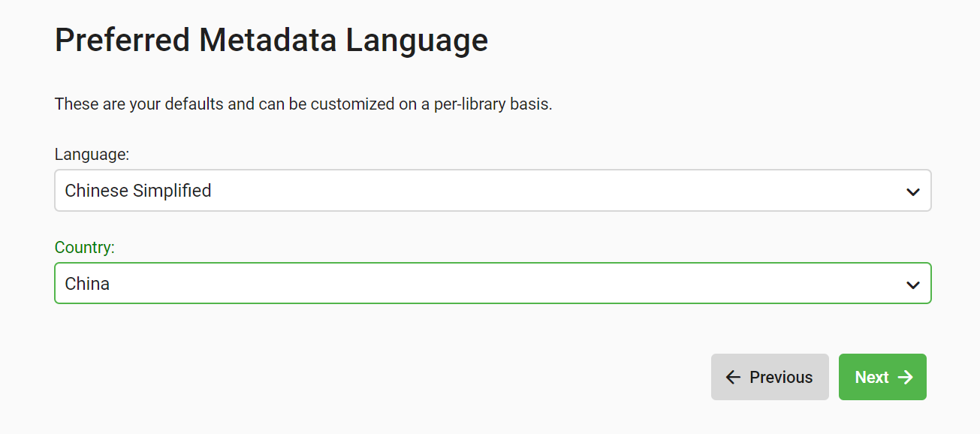
Task: Click the Language dropdown chevron arrow
Action: coord(912,191)
